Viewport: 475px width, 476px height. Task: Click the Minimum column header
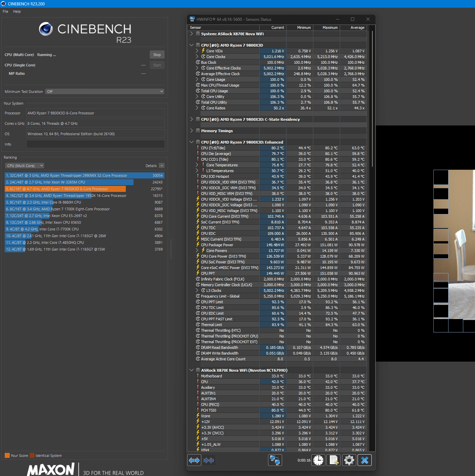[300, 28]
